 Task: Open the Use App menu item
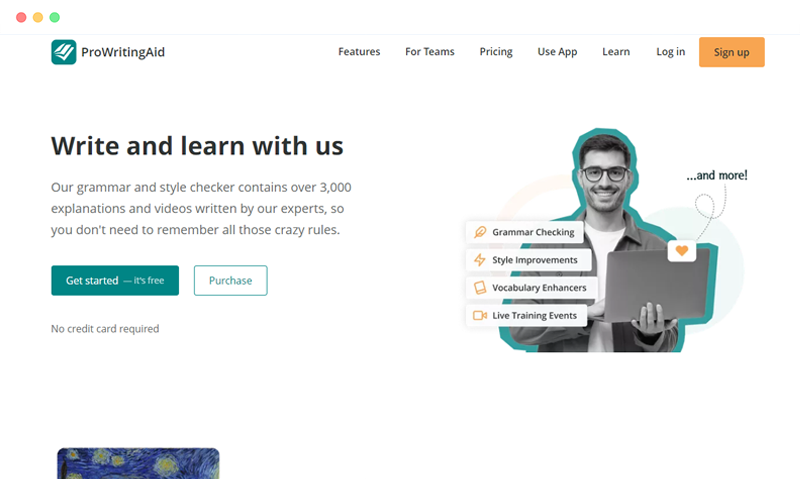click(x=557, y=52)
